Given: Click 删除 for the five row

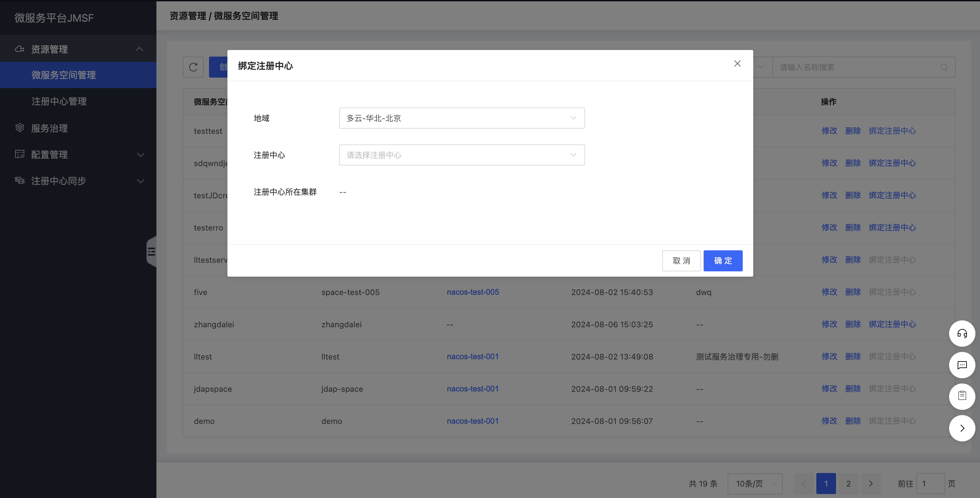Looking at the screenshot, I should (x=852, y=292).
